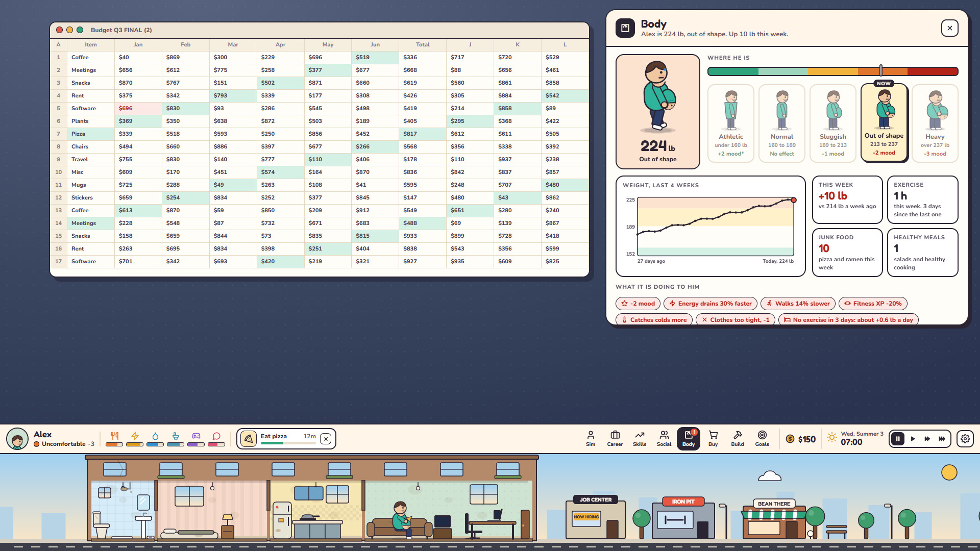Click the Job Center building
The height and width of the screenshot is (551, 980).
(x=596, y=517)
